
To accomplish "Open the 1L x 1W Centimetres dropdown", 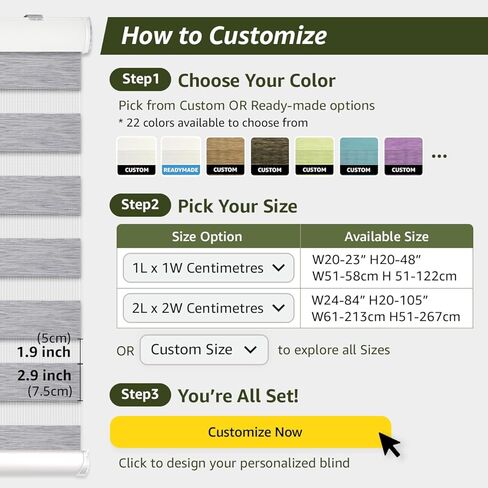I will click(x=208, y=268).
